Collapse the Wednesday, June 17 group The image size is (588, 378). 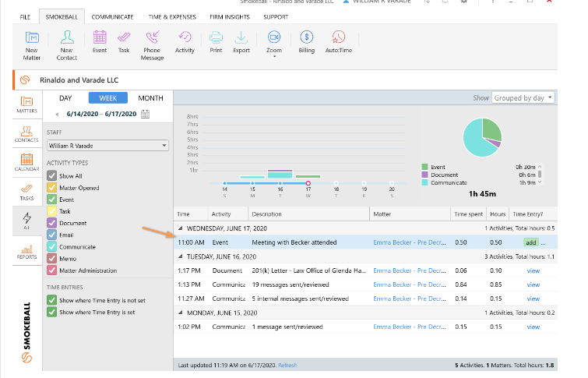pyautogui.click(x=181, y=228)
